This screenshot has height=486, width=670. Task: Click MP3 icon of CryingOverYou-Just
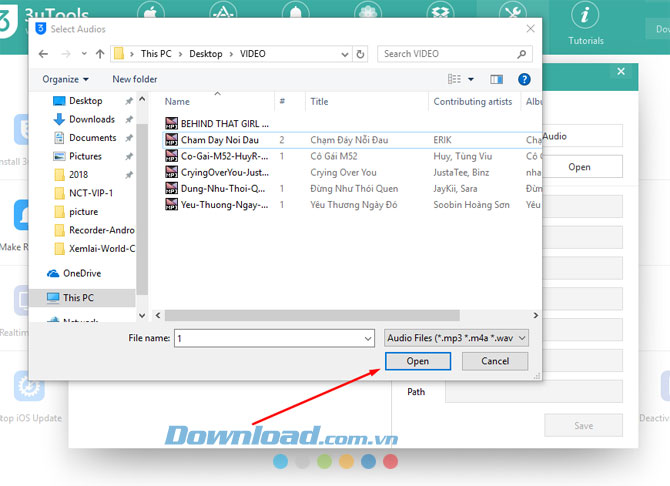click(171, 172)
